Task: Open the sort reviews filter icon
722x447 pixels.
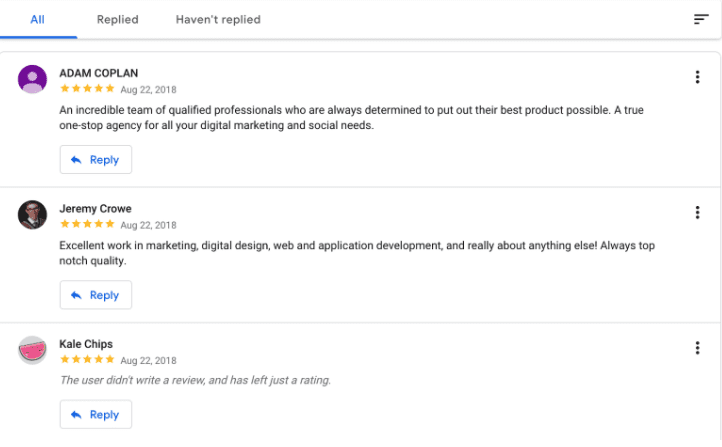Action: pyautogui.click(x=701, y=19)
